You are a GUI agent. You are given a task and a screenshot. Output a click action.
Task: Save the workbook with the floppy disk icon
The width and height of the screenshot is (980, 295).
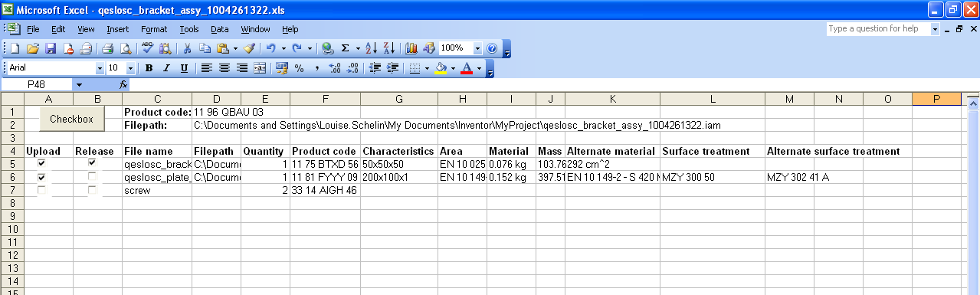click(51, 48)
